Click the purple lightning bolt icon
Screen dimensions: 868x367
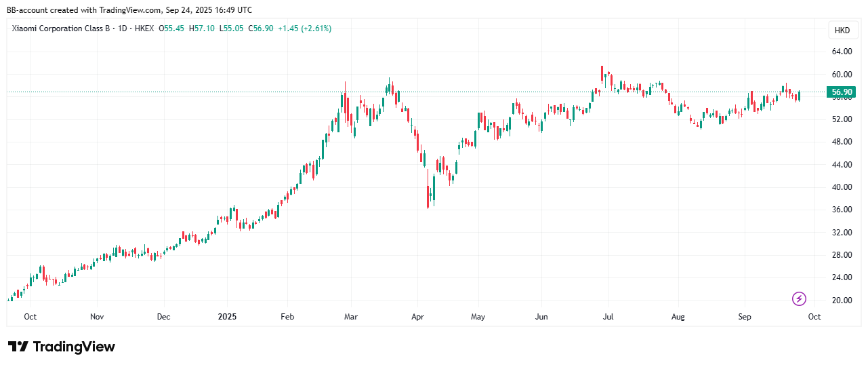pyautogui.click(x=799, y=298)
